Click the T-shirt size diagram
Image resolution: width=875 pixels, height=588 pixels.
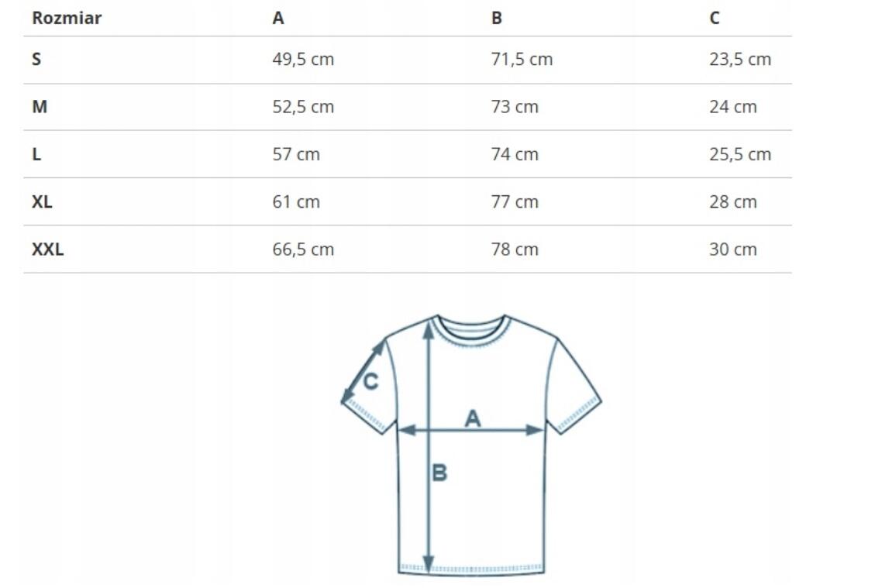pyautogui.click(x=471, y=445)
